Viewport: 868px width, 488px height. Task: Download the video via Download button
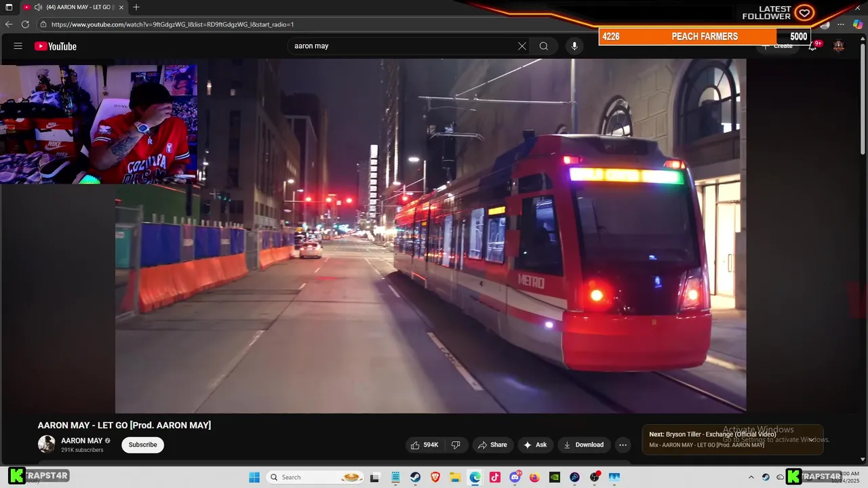pyautogui.click(x=584, y=445)
